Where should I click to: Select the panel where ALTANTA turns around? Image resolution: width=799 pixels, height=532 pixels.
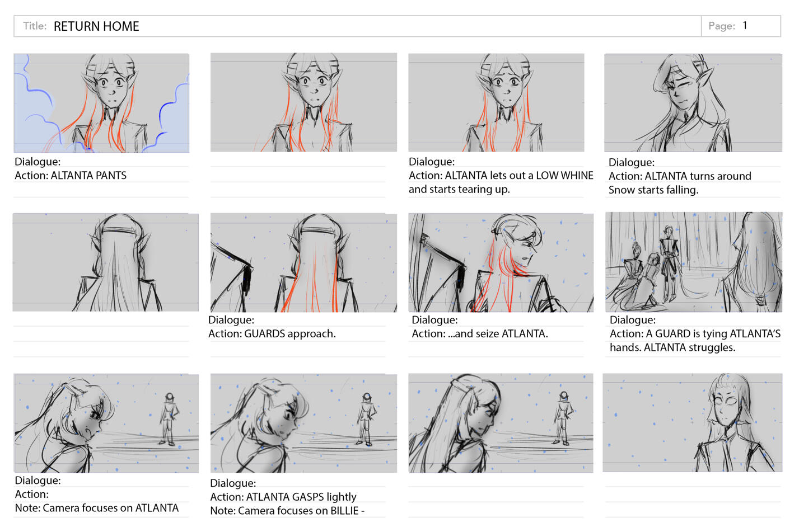point(693,103)
